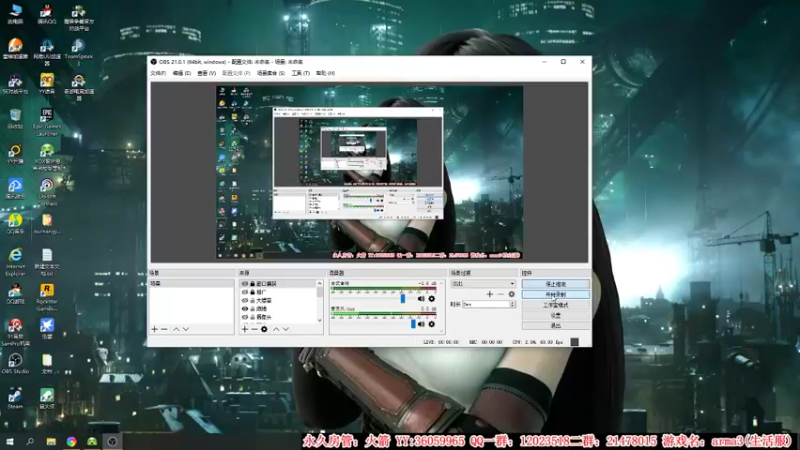
Task: Toggle visibility eye of the 摄像头 source
Action: click(244, 317)
